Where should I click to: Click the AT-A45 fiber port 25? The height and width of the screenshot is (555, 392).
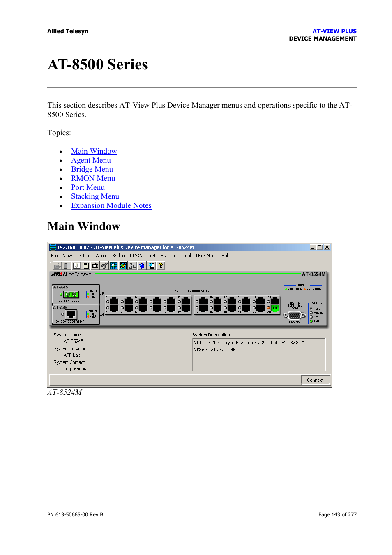(71, 294)
